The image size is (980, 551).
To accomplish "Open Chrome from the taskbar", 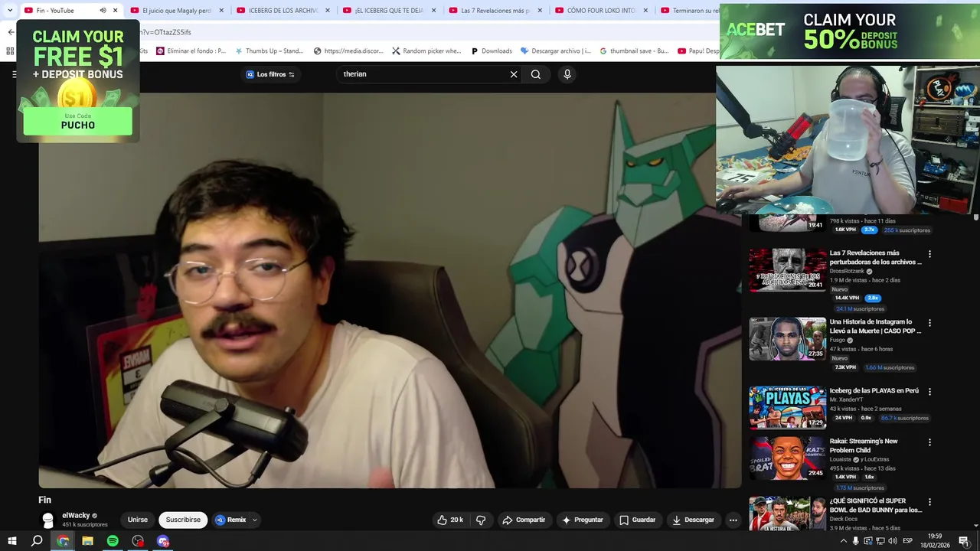I will (x=63, y=541).
